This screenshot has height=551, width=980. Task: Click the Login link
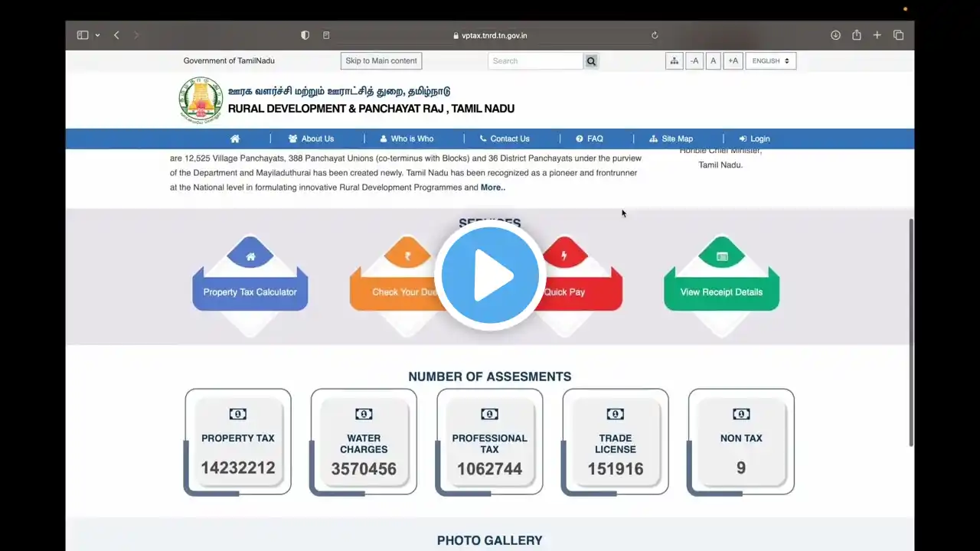click(754, 139)
